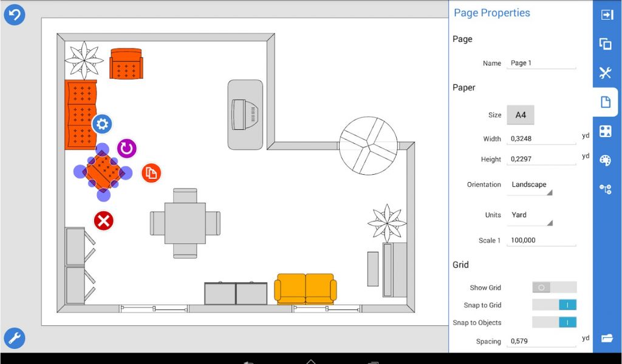Click the A4 paper size button

click(521, 115)
